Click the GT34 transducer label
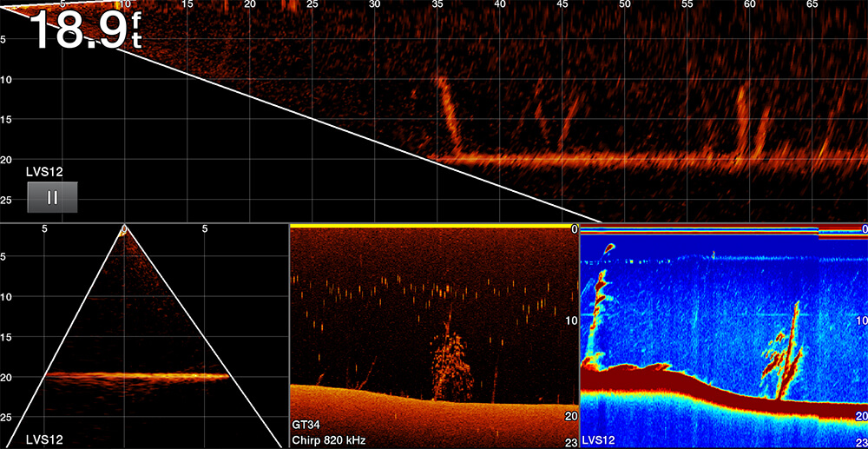This screenshot has width=868, height=449. click(x=307, y=425)
